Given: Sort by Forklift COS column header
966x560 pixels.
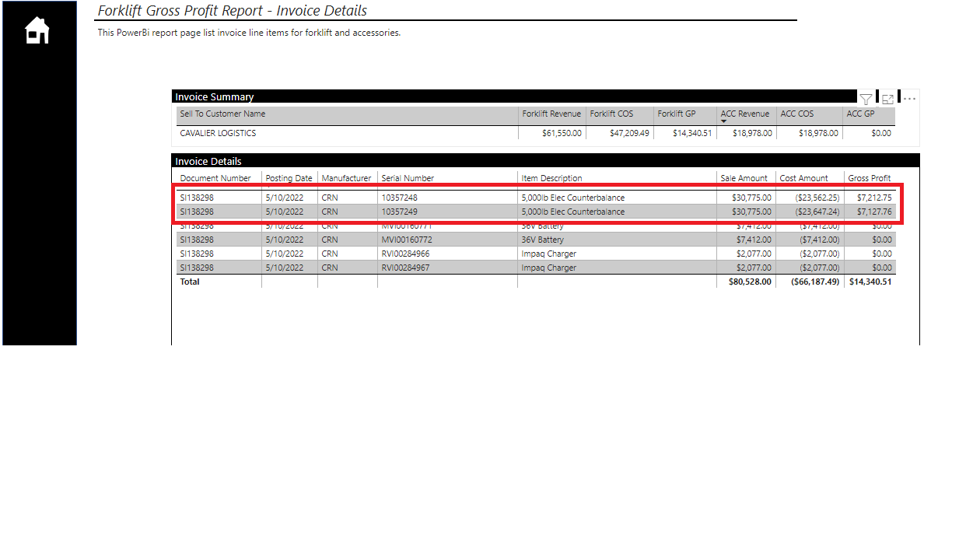Looking at the screenshot, I should click(x=611, y=114).
